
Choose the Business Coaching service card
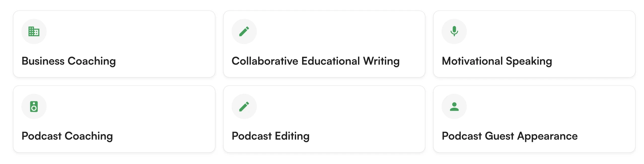(114, 44)
